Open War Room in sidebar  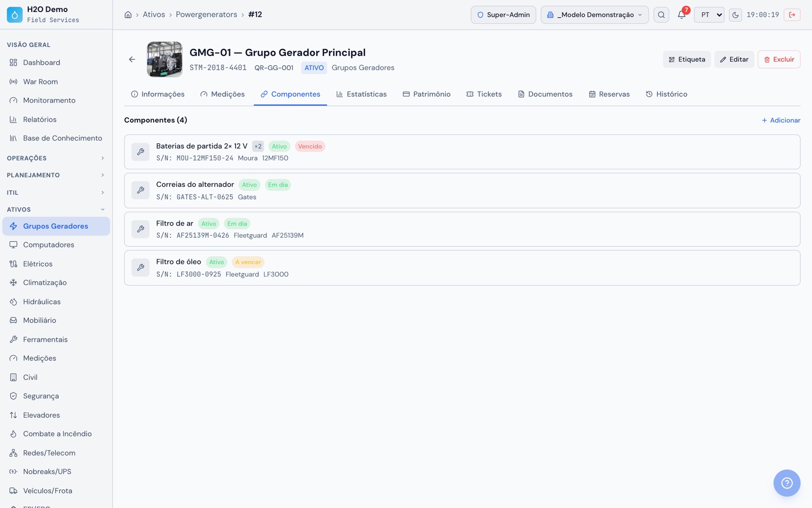pyautogui.click(x=56, y=82)
